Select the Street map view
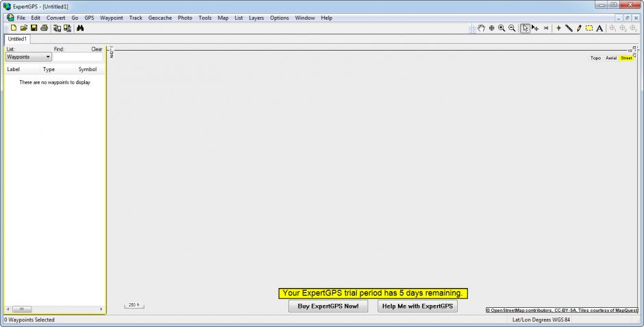This screenshot has height=327, width=644. point(626,58)
